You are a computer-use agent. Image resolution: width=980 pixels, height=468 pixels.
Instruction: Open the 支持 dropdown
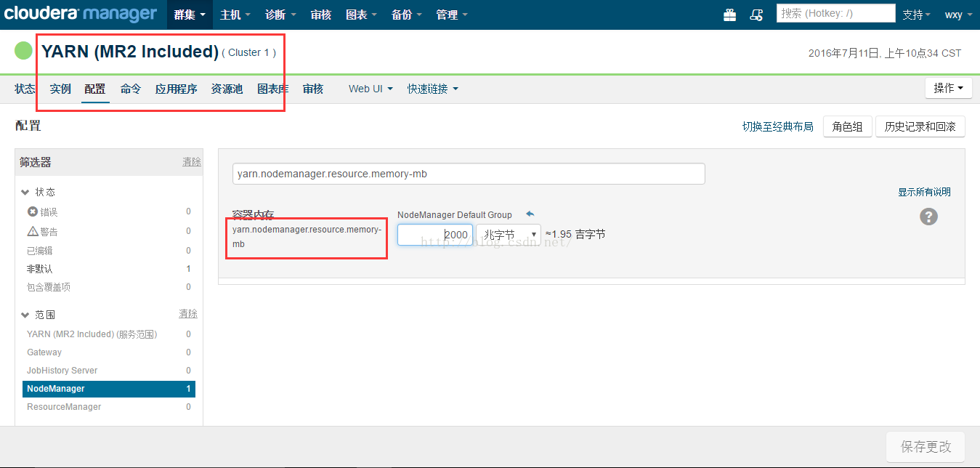click(917, 15)
